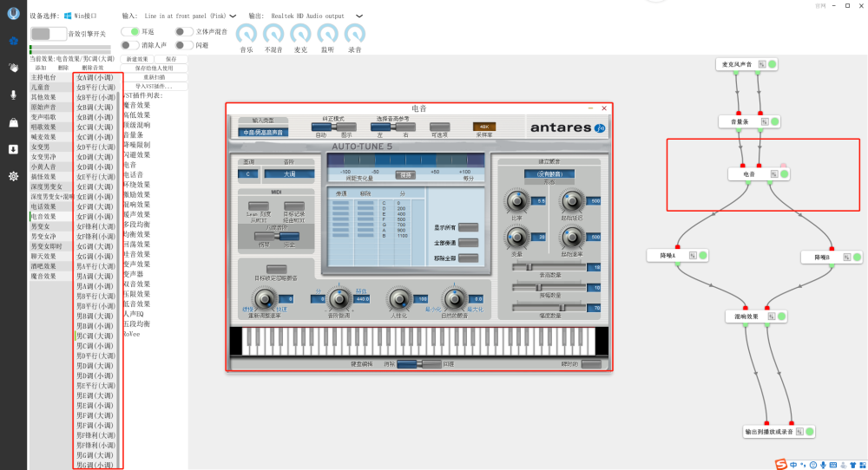This screenshot has width=868, height=470.
Task: Click the 保存给他人使用 button
Action: [x=155, y=68]
